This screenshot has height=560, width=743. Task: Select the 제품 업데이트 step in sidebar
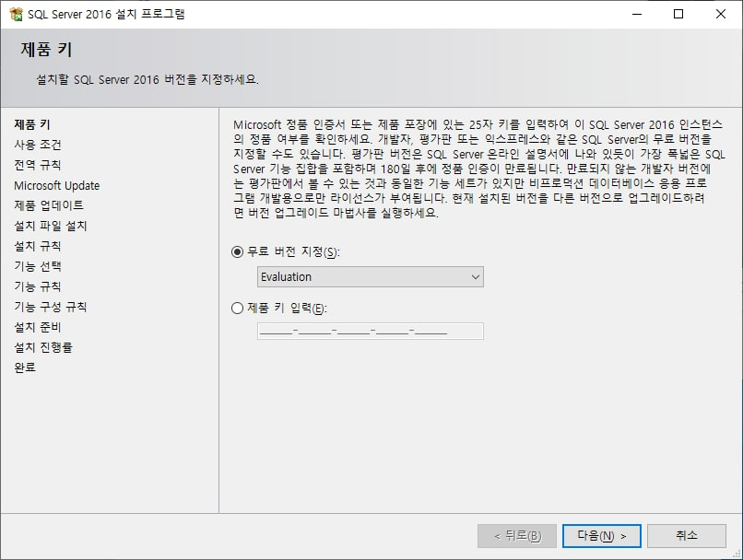(x=49, y=205)
